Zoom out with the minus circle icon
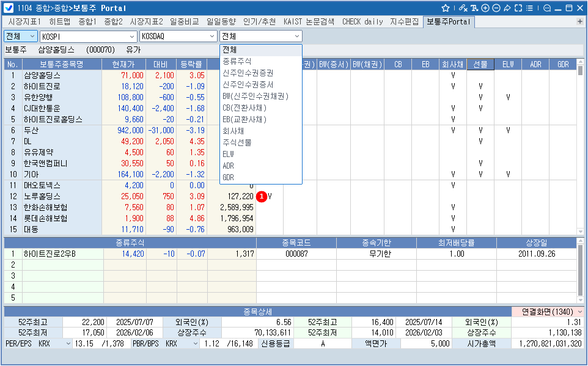 pyautogui.click(x=496, y=8)
